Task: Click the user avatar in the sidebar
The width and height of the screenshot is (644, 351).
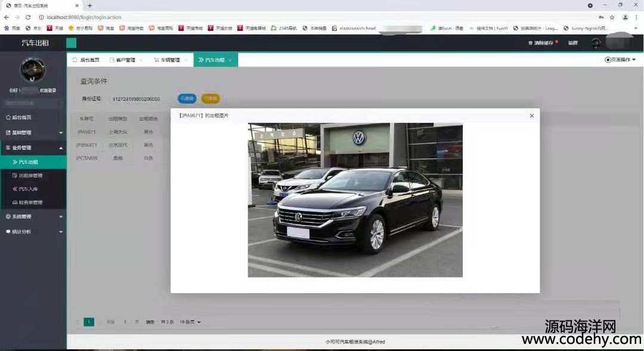Action: [32, 70]
